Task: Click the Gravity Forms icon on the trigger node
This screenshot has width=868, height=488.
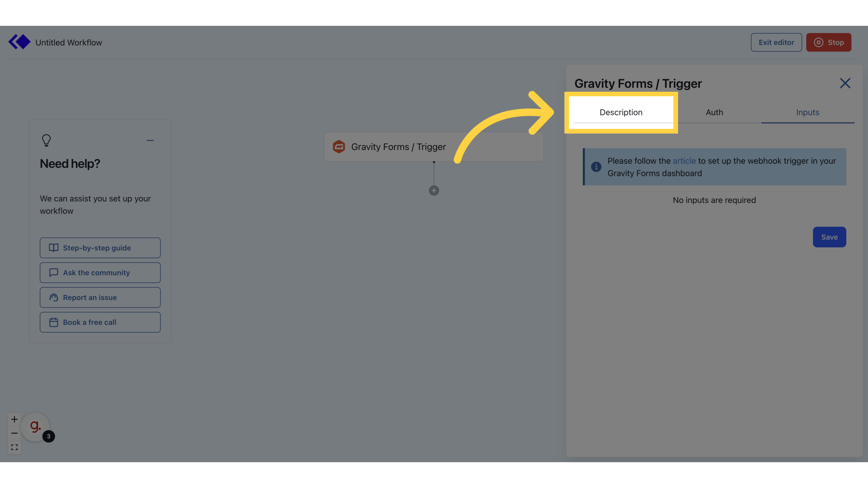Action: 339,146
